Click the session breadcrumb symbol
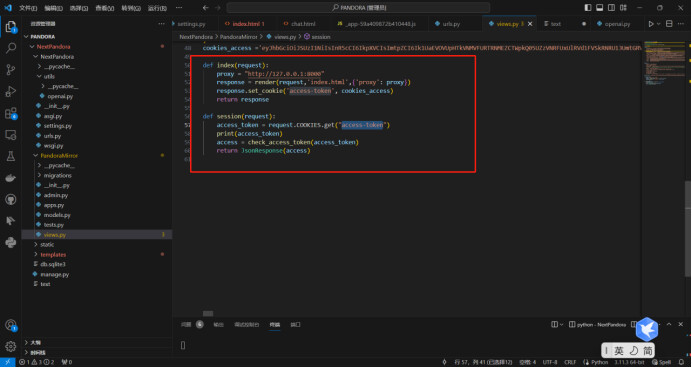 click(x=317, y=37)
